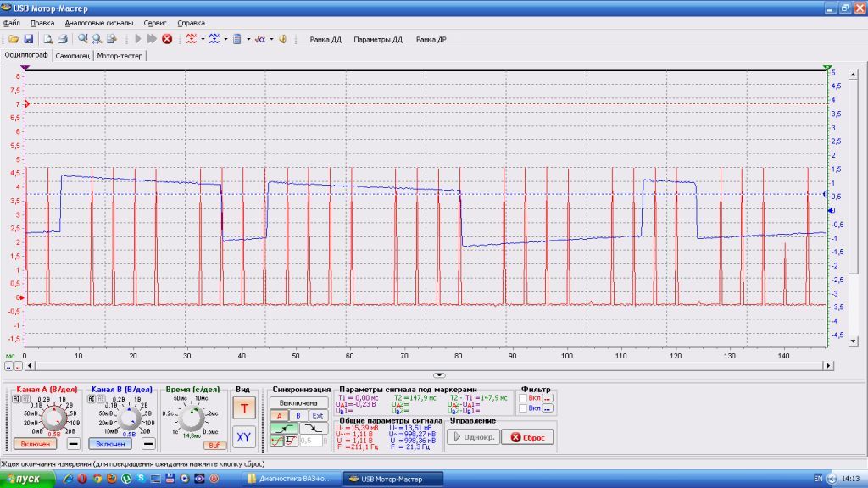
Task: Open a file with the folder icon
Action: [14, 39]
